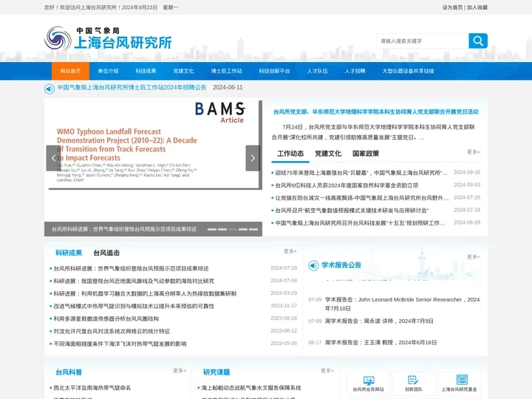Screen dimensions: 532x399
Task: Click 更多+ in the 科研成果 panel
Action: click(x=290, y=251)
